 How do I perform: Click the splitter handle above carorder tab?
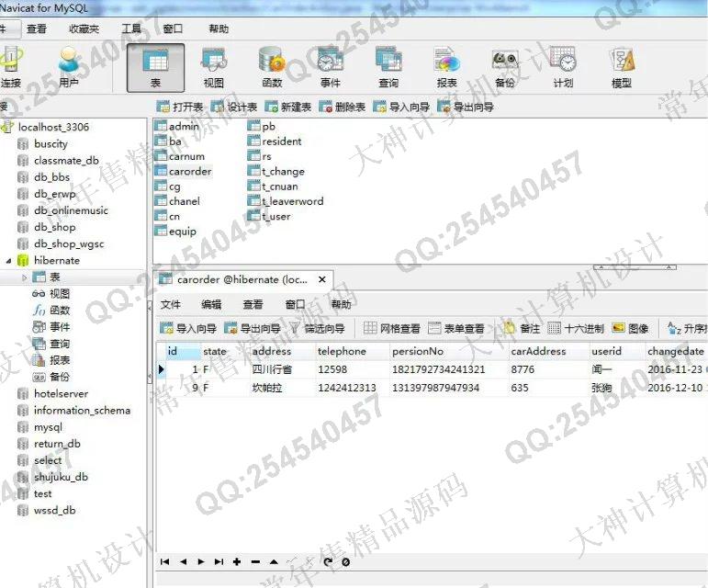click(635, 267)
